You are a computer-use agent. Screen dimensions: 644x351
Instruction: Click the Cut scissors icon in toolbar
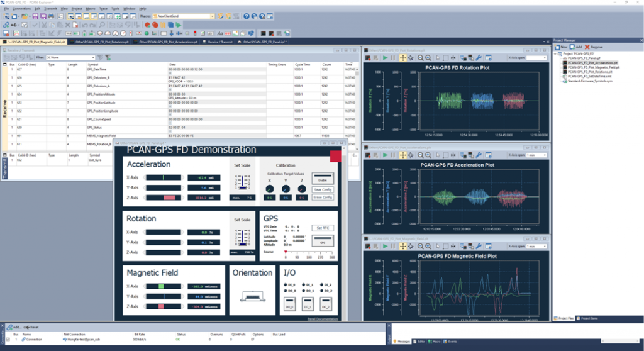click(44, 25)
